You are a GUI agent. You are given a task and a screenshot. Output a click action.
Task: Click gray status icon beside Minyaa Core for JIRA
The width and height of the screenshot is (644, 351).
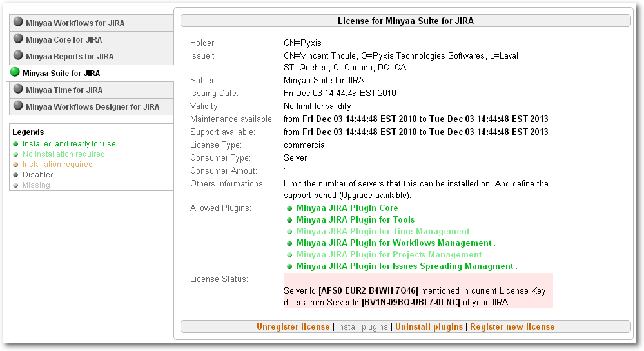18,38
